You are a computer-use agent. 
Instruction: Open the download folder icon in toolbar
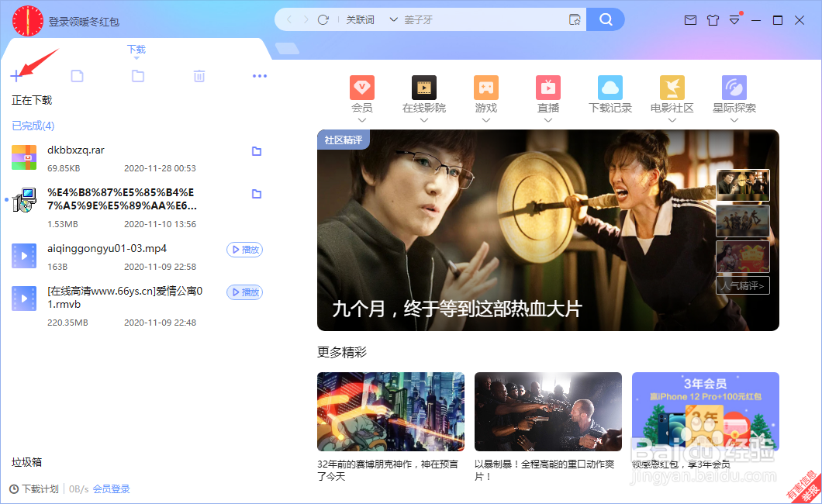pos(138,76)
